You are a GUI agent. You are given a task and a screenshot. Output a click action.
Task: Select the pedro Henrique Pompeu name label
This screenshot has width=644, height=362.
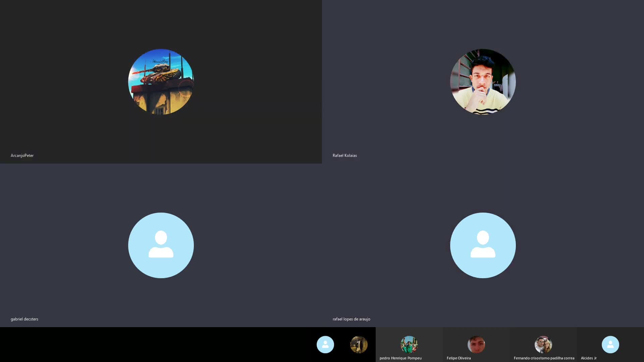(400, 358)
